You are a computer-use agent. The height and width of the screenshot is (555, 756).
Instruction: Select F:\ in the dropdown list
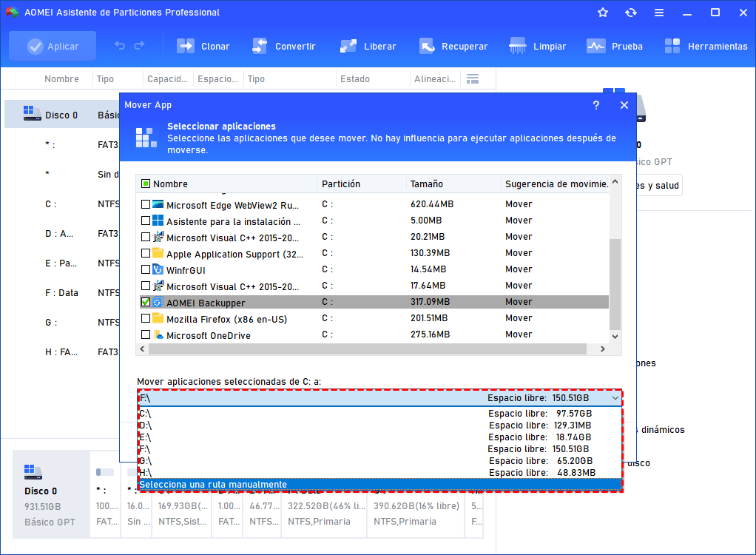380,449
